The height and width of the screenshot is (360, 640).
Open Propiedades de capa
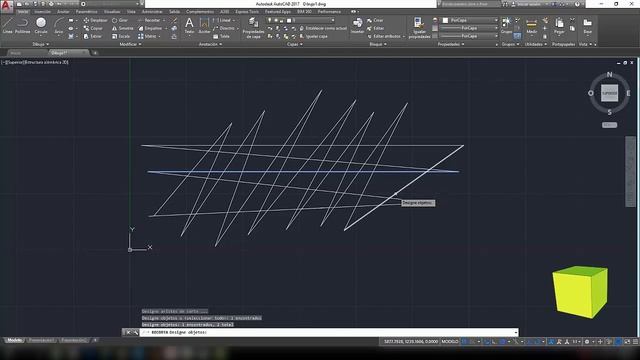pos(253,27)
